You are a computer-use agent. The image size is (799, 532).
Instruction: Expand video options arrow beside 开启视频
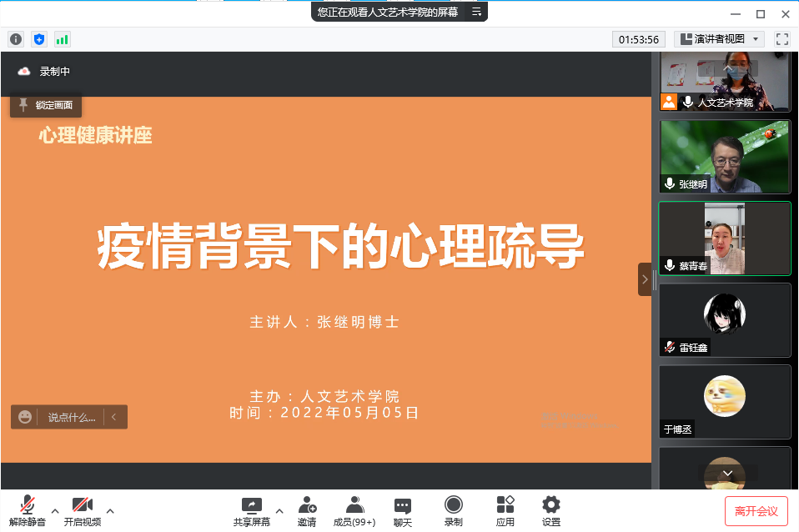tap(110, 510)
